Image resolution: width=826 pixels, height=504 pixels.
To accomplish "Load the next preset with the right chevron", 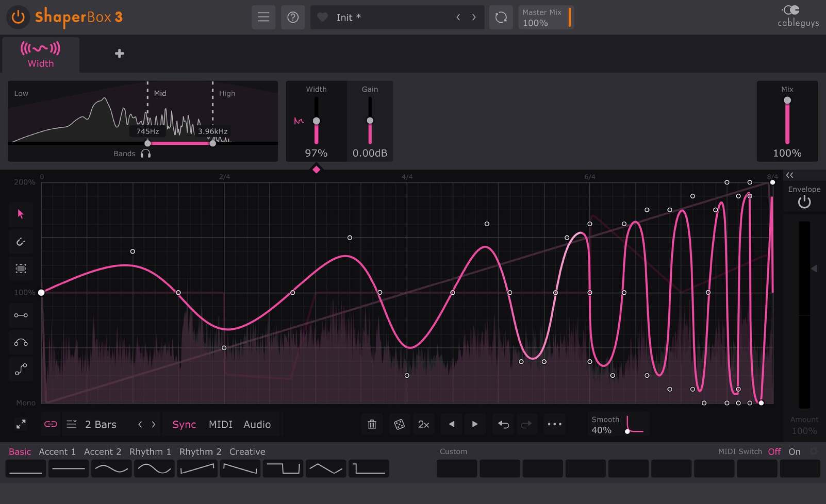I will coord(474,17).
